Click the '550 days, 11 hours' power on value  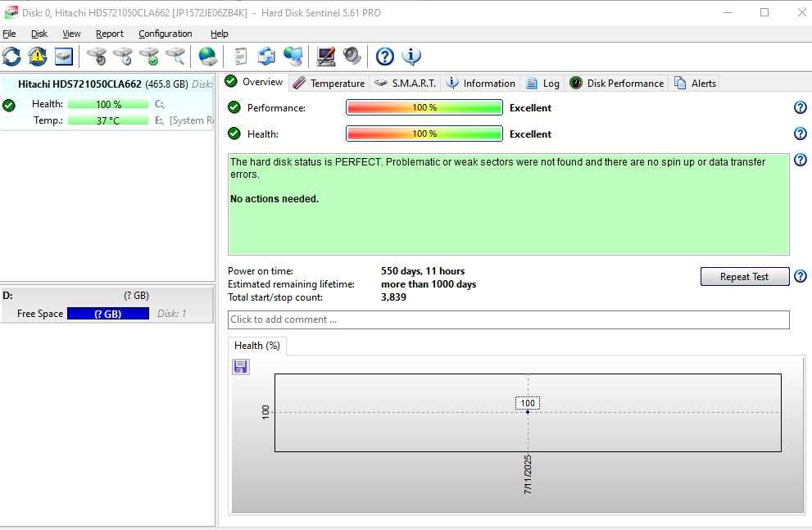tap(423, 270)
